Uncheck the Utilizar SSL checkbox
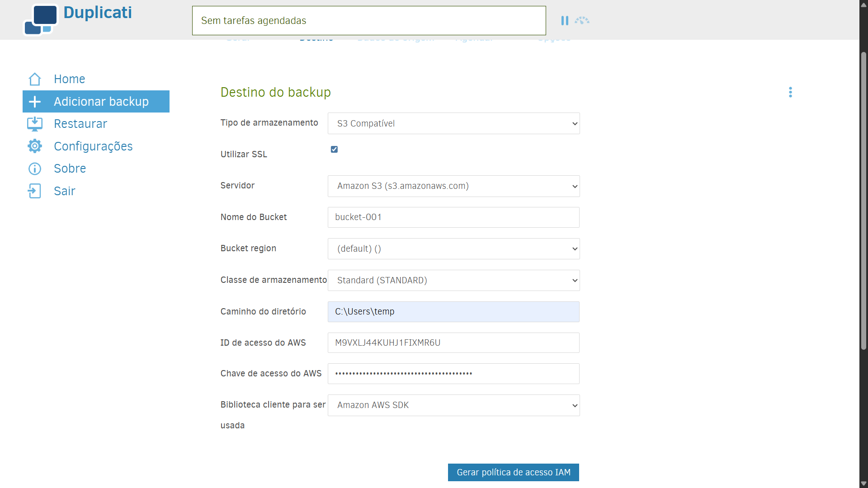 334,149
